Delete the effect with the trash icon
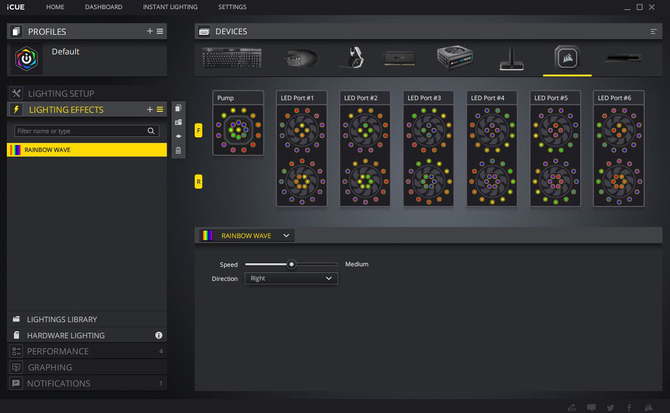670x413 pixels. (178, 150)
